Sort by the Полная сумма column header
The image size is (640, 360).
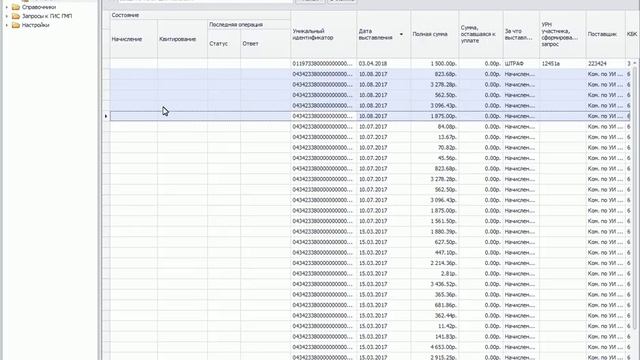(x=435, y=34)
